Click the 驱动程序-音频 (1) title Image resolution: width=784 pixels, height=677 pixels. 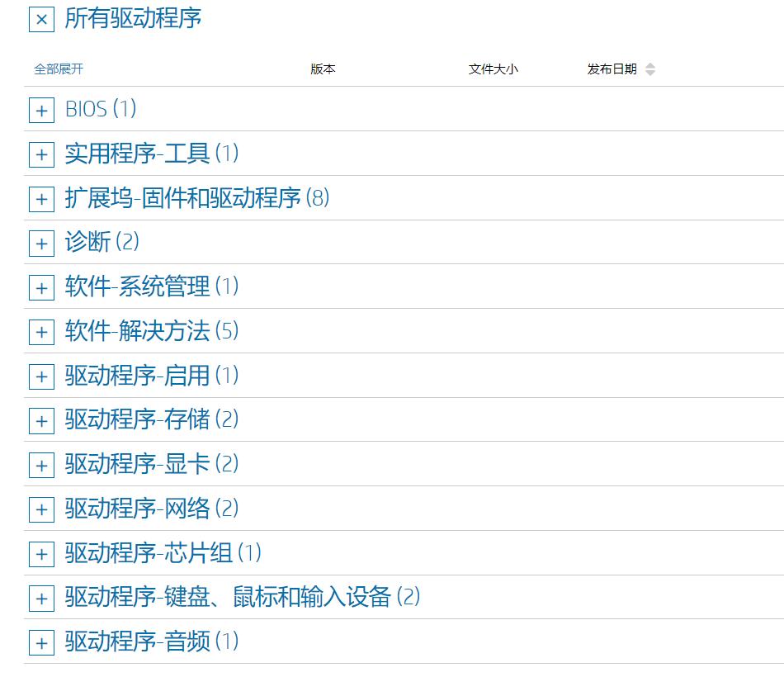point(152,641)
